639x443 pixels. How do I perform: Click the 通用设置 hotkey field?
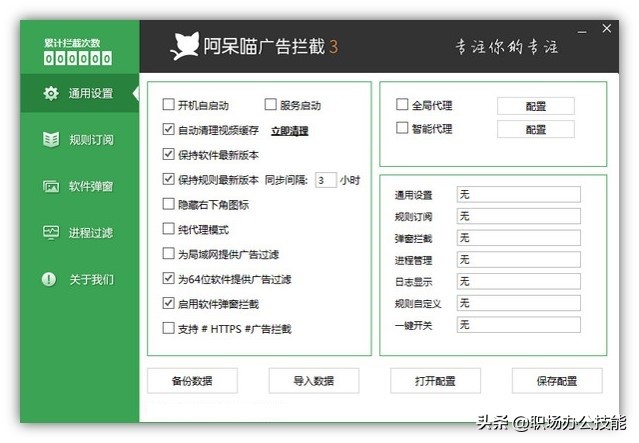[518, 194]
